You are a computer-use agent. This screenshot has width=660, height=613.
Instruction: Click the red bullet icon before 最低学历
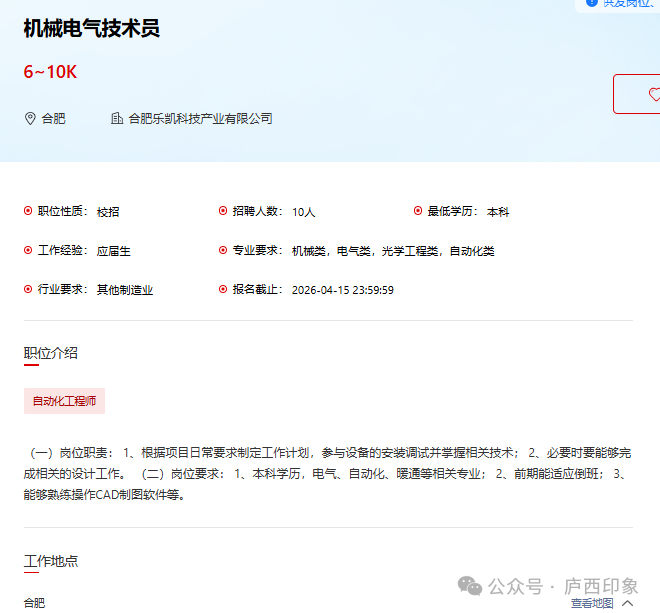tap(418, 211)
